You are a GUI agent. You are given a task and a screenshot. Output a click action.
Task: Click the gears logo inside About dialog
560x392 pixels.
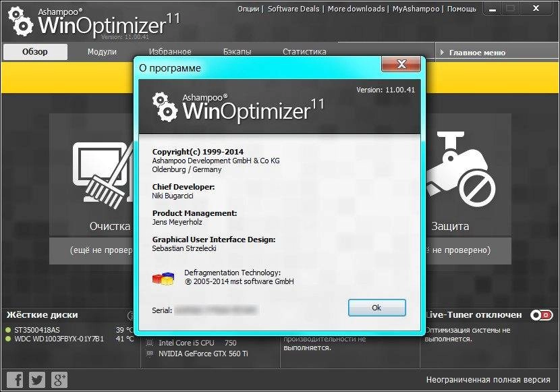point(165,107)
